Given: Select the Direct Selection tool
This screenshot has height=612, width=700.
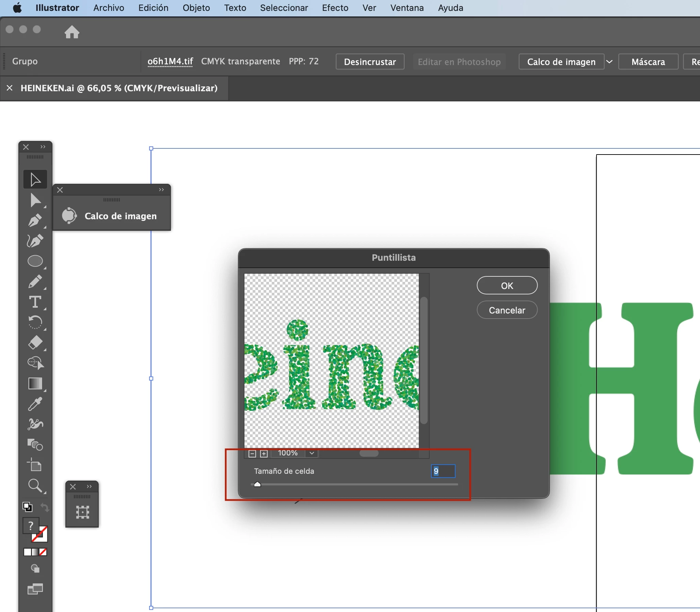Looking at the screenshot, I should point(35,200).
